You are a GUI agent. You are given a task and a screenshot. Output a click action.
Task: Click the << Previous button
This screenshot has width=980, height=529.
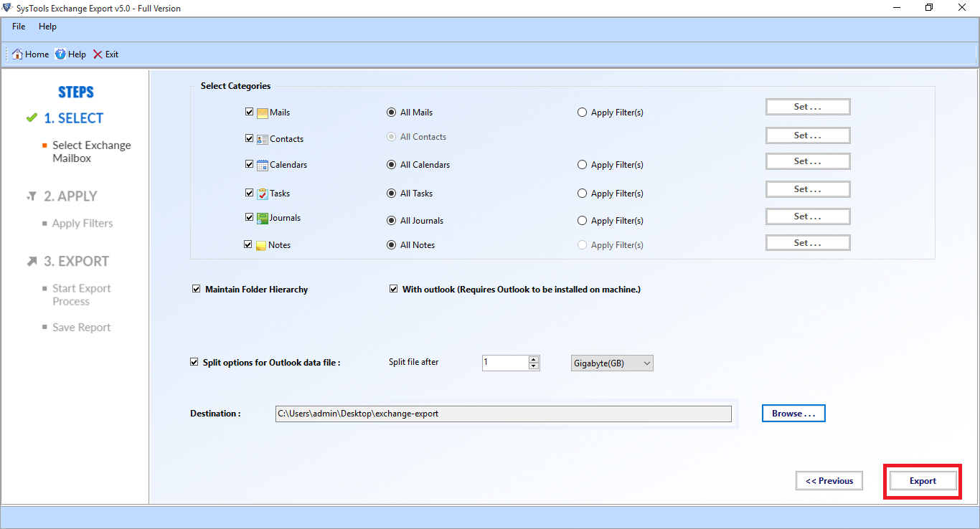829,481
